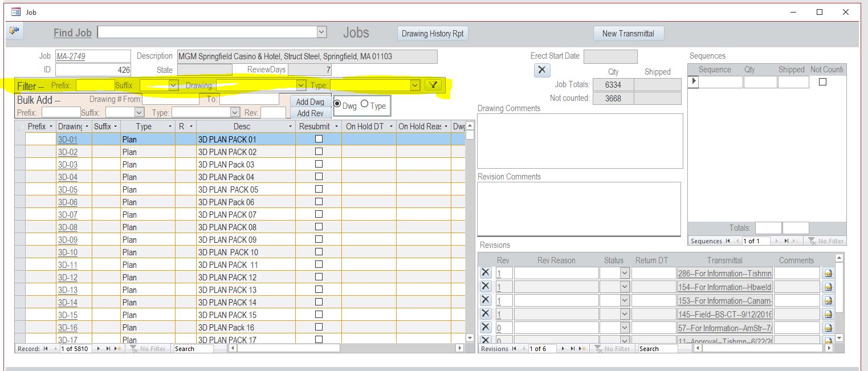Open the Filter Drawing dropdown
Viewport: 868px width, 371px height.
pyautogui.click(x=301, y=85)
